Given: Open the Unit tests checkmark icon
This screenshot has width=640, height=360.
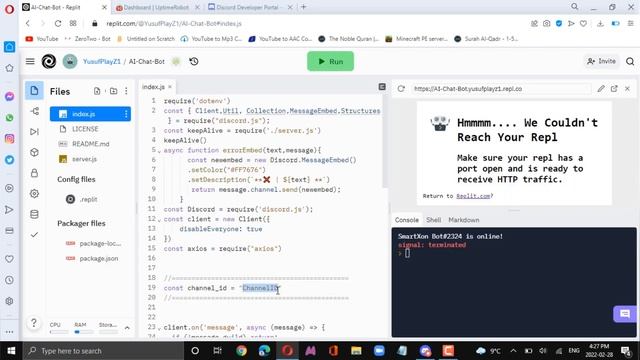Looking at the screenshot, I should (34, 235).
